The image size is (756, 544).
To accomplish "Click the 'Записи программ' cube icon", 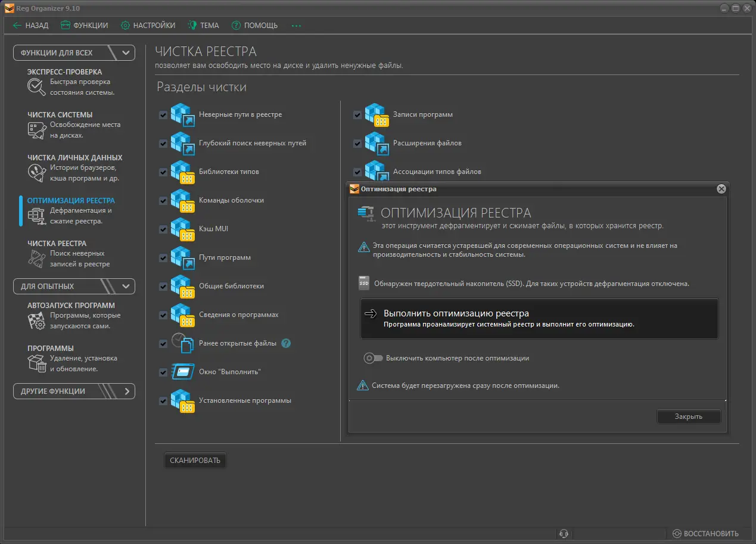I will [x=377, y=115].
